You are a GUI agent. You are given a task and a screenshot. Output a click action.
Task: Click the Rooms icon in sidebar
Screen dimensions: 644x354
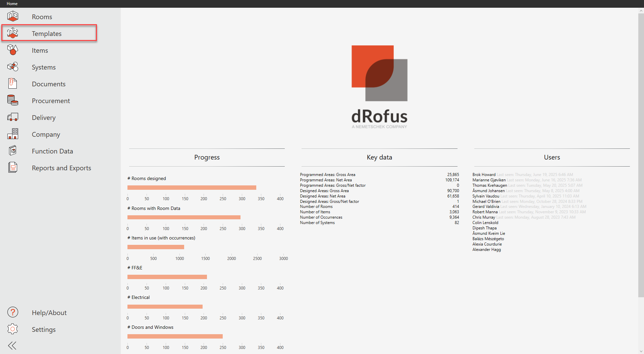pos(13,16)
